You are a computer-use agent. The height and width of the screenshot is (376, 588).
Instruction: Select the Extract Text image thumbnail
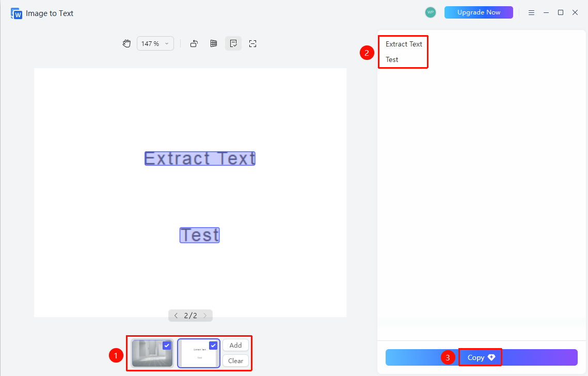tap(199, 353)
